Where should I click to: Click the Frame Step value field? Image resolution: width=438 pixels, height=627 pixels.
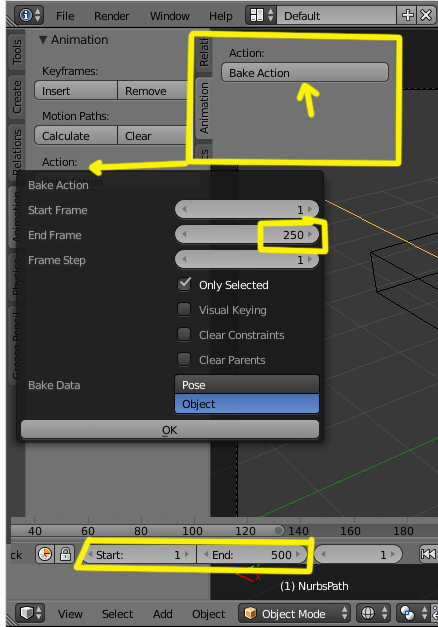click(x=247, y=260)
